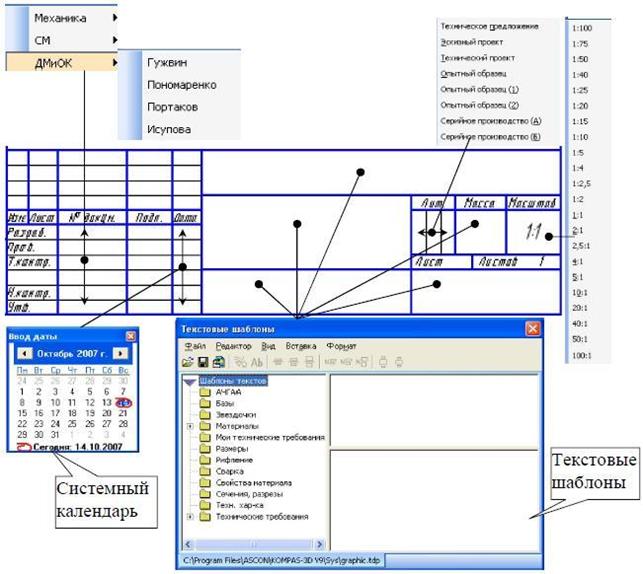Screen dimensions: 643x574
Task: Select the ДМиОК menu entry
Action: 62,62
